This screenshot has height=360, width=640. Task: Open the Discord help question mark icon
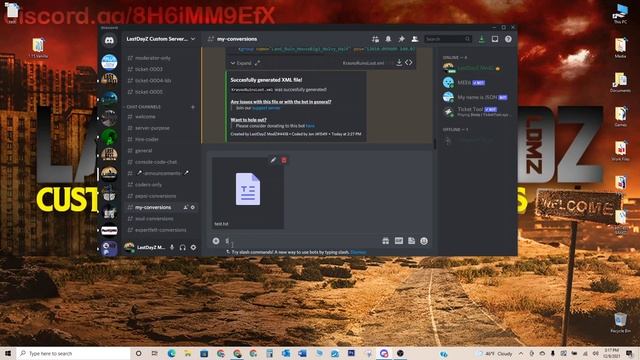(508, 39)
